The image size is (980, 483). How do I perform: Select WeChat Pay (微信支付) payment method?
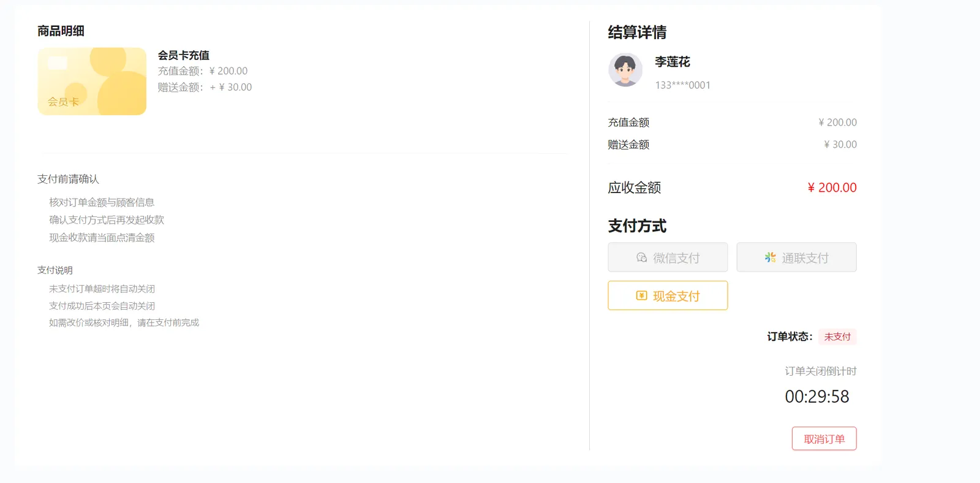[668, 257]
